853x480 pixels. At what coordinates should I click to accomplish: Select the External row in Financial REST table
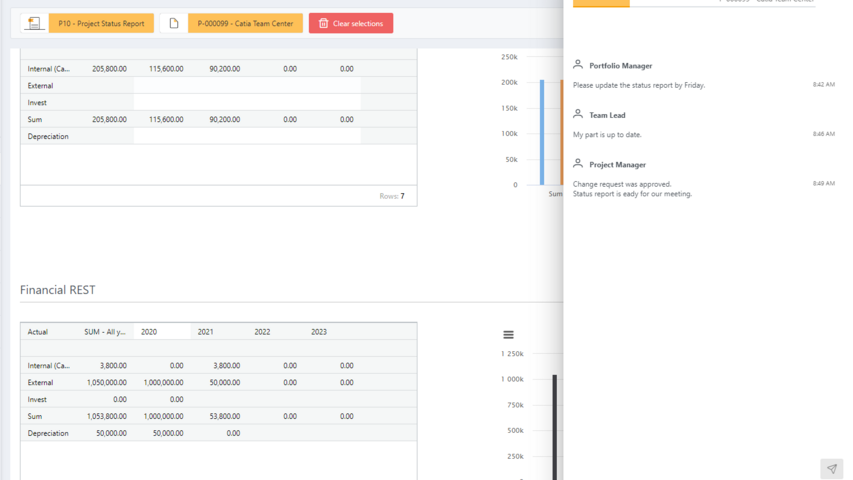[x=41, y=382]
